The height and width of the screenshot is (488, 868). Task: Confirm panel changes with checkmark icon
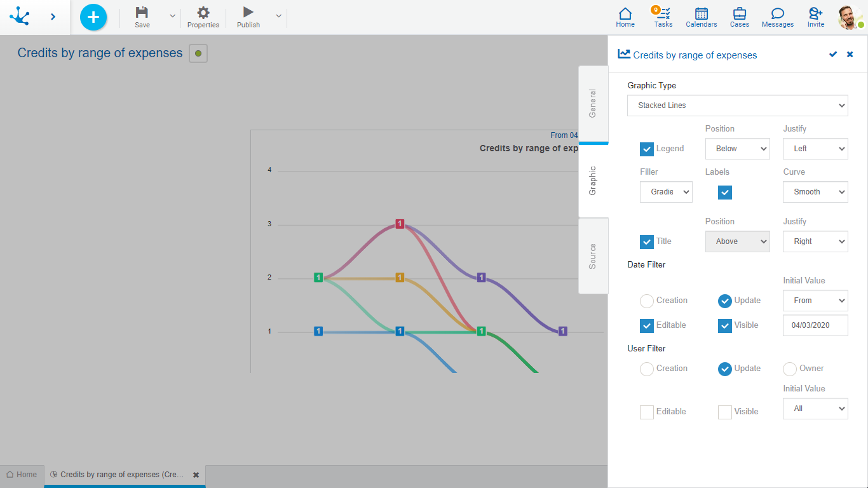click(x=833, y=55)
